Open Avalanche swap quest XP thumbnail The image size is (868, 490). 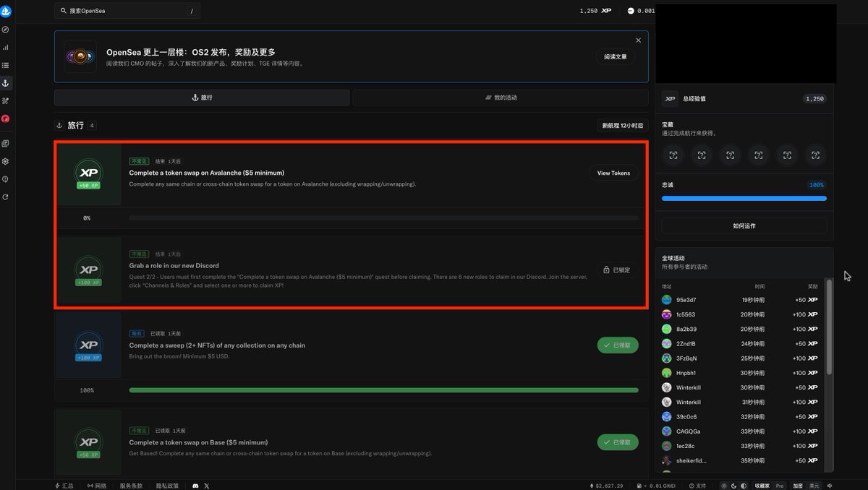click(88, 174)
